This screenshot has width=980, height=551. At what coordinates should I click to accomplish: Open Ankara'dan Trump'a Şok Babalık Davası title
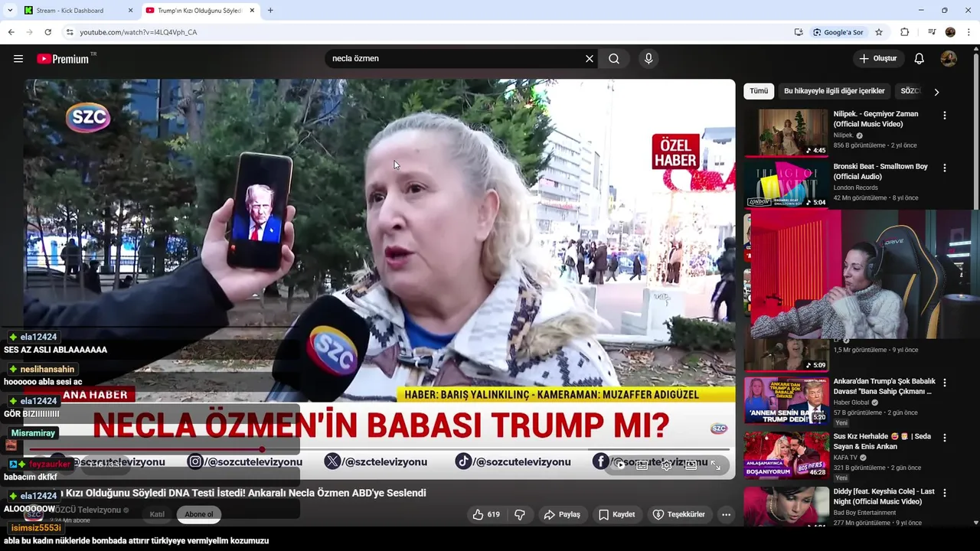tap(884, 386)
